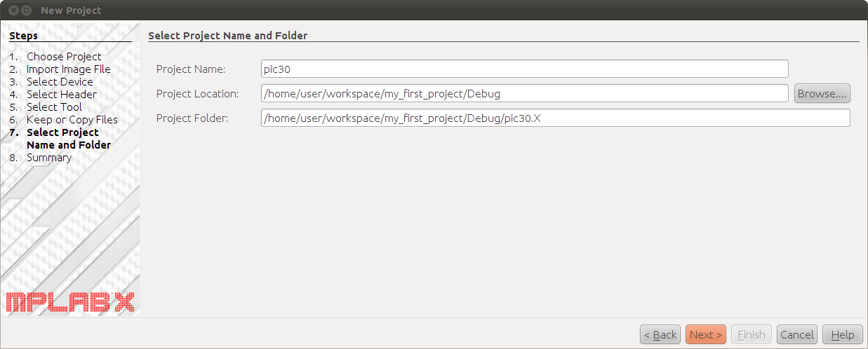Click the Steps heading in sidebar

pos(24,35)
